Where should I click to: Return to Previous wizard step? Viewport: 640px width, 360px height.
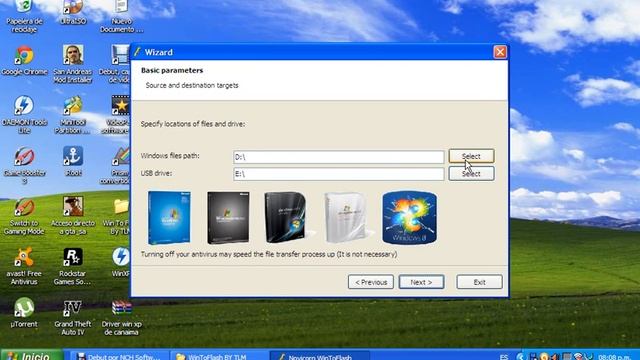(371, 282)
